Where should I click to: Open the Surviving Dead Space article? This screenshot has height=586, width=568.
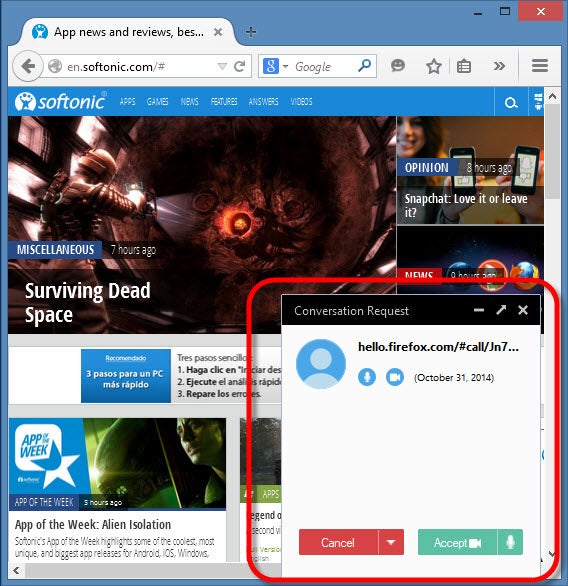(x=88, y=302)
